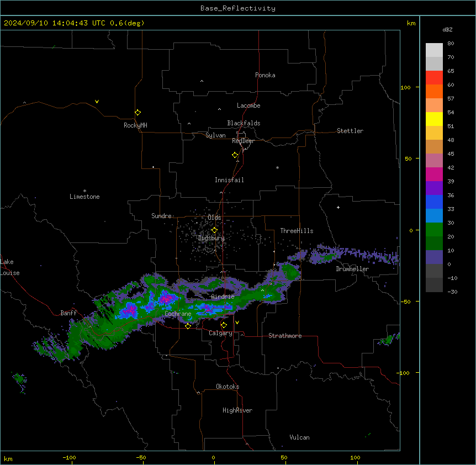
Task: Click the yellow V marker northwest of RockyMH
Action: coord(97,102)
